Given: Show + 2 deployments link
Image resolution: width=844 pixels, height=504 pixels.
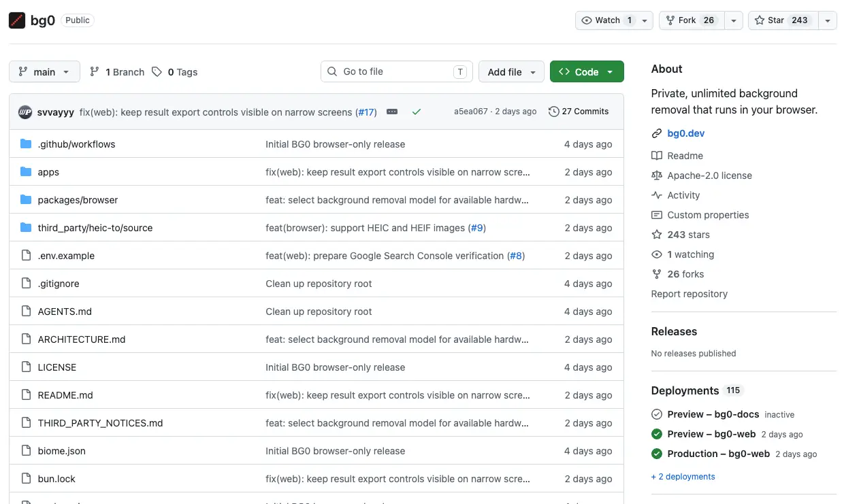Looking at the screenshot, I should pos(683,477).
